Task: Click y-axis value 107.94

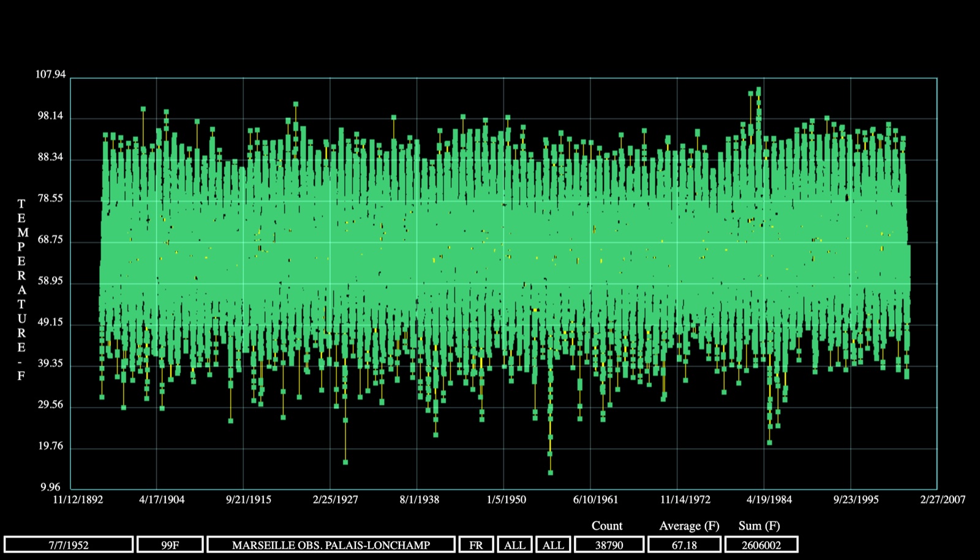Action: tap(50, 74)
